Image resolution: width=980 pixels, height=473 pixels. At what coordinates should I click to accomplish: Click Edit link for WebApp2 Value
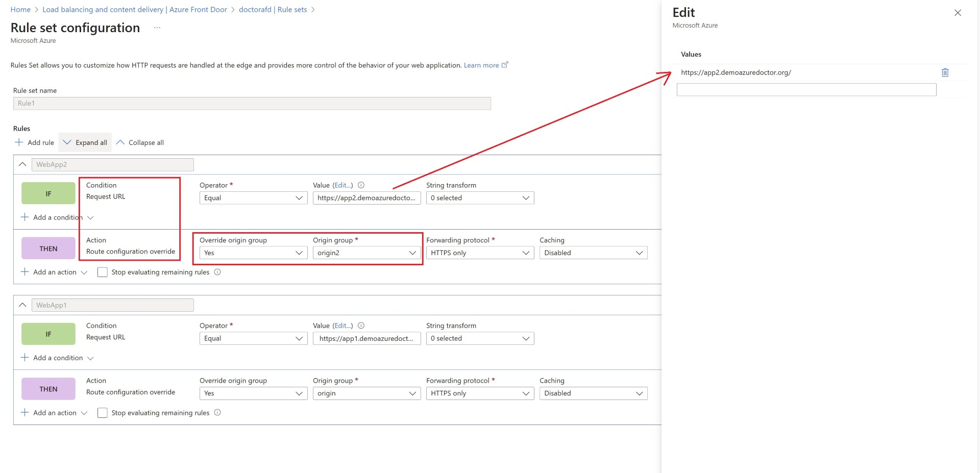(342, 185)
